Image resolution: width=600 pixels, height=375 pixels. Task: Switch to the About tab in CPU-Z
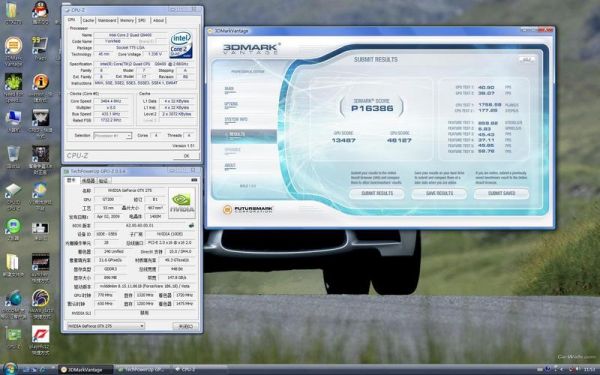(x=158, y=20)
